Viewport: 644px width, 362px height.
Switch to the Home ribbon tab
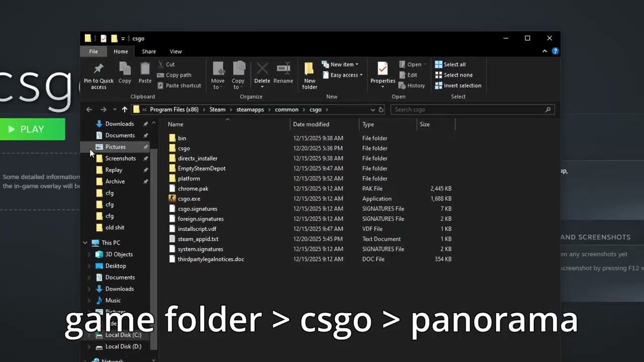[x=121, y=51]
